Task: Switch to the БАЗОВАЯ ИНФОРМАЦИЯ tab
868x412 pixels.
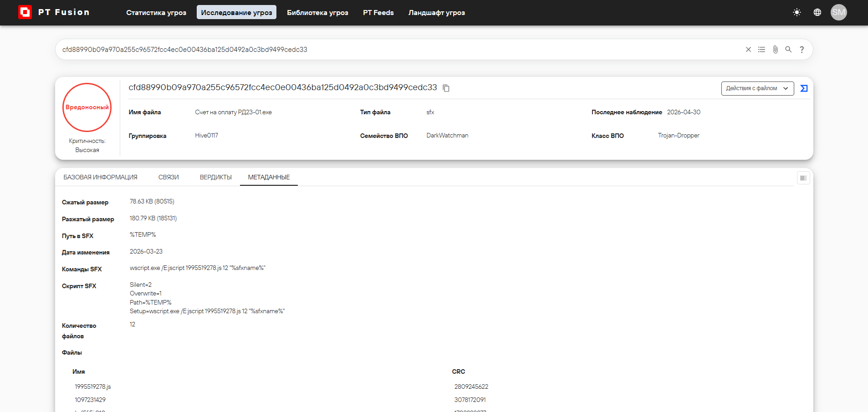Action: point(100,177)
